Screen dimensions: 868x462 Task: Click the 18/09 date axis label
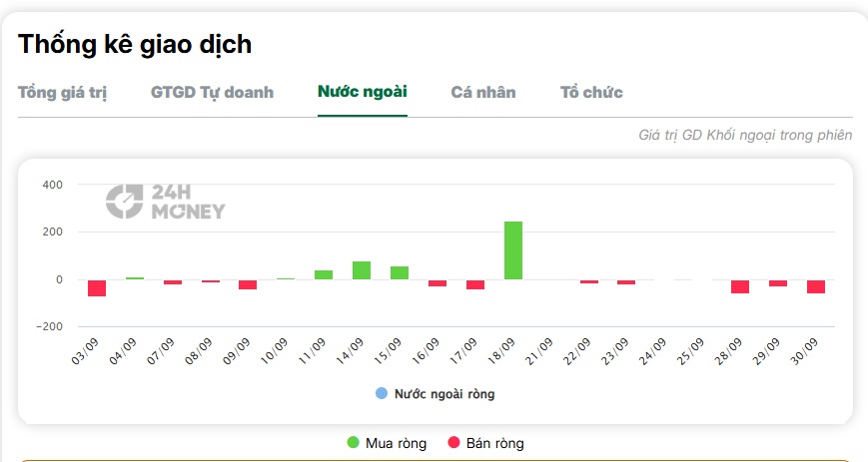click(x=501, y=351)
